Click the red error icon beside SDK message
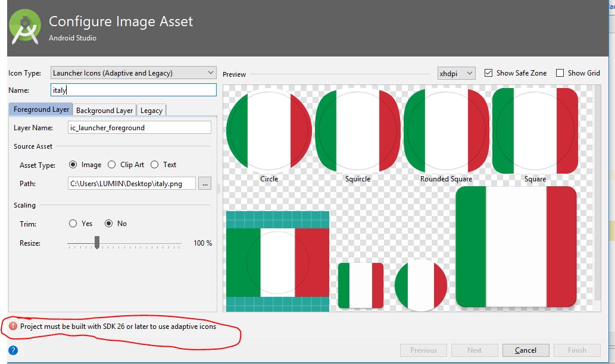Screen dimensions: 615x364 [13, 326]
